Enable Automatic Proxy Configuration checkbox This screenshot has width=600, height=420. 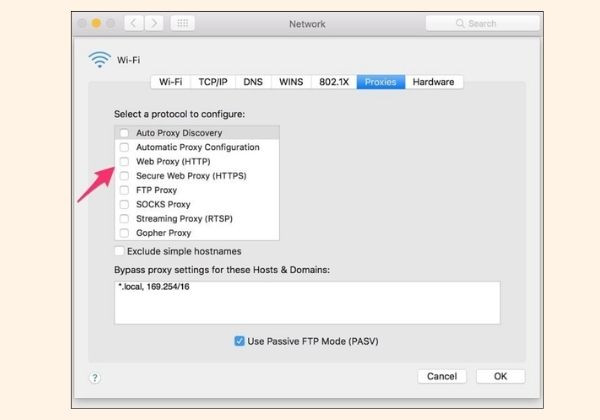tap(124, 147)
